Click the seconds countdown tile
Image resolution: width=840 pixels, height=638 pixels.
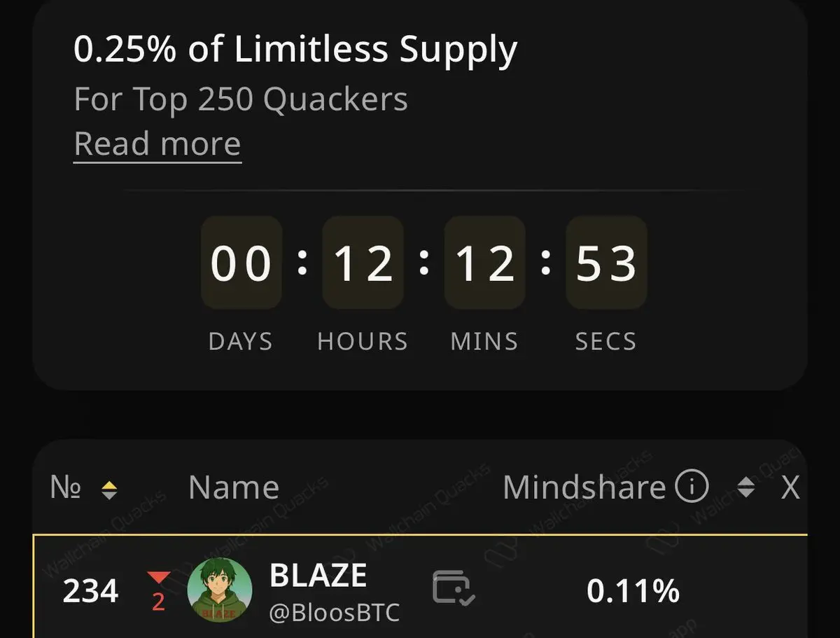[606, 263]
